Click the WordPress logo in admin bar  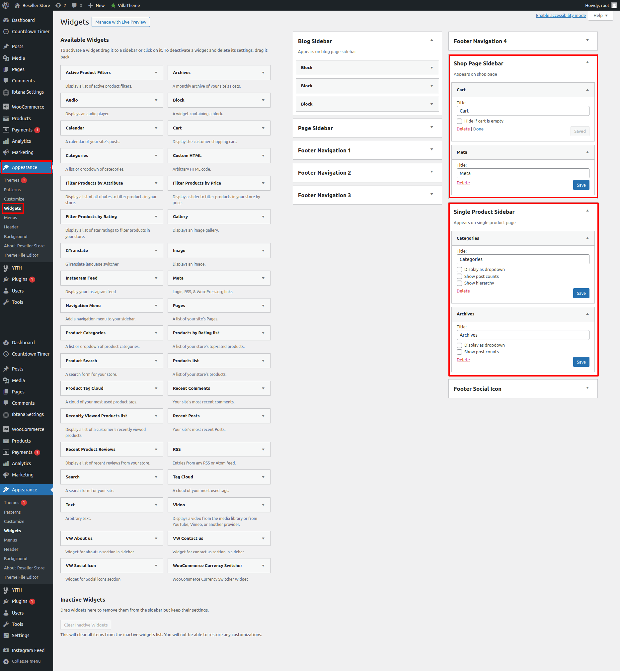[6, 5]
